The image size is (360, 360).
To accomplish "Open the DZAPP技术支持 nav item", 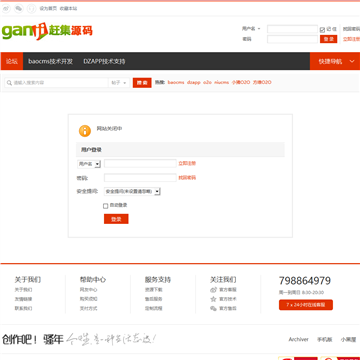I will pos(104,61).
